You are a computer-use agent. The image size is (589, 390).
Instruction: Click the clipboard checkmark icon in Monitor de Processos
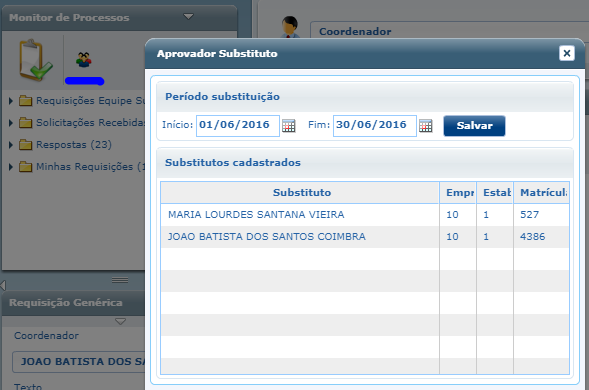(35, 60)
